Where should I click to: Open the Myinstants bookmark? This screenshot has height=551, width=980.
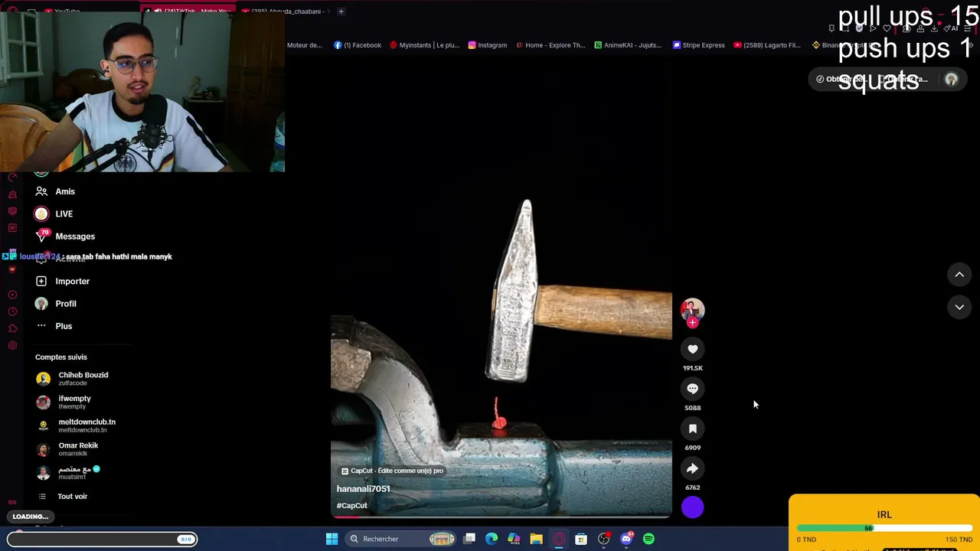(x=424, y=45)
